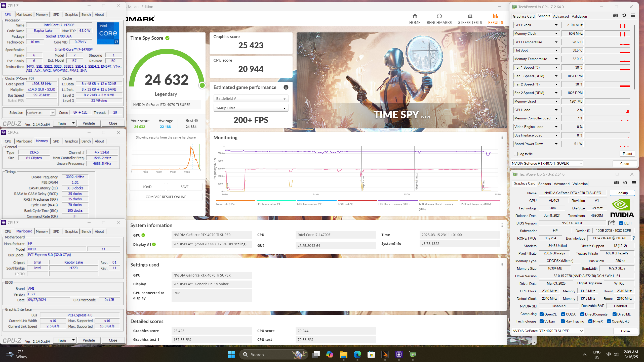The height and width of the screenshot is (362, 644).
Task: Click the Bus Interface question mark in GPU-Z
Action: tap(634, 238)
